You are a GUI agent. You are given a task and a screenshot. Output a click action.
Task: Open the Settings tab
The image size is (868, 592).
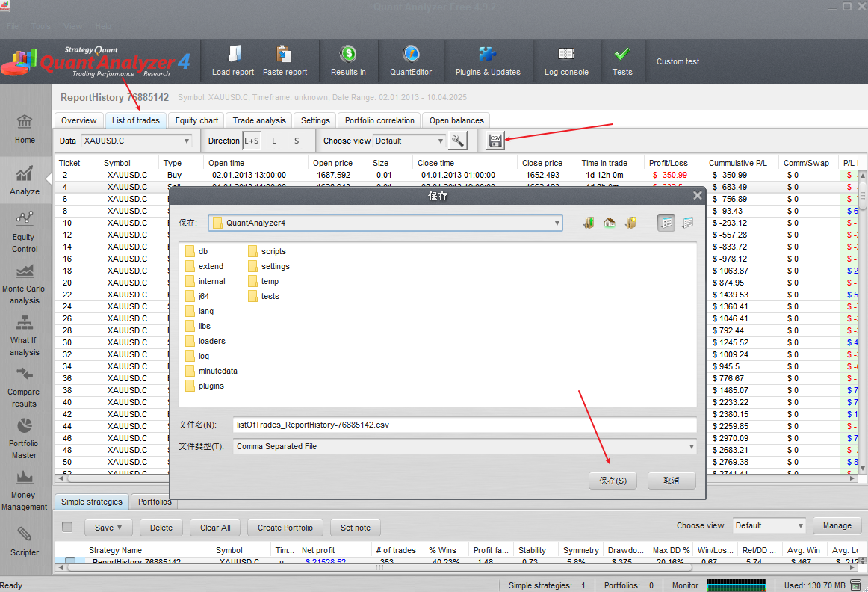click(315, 120)
